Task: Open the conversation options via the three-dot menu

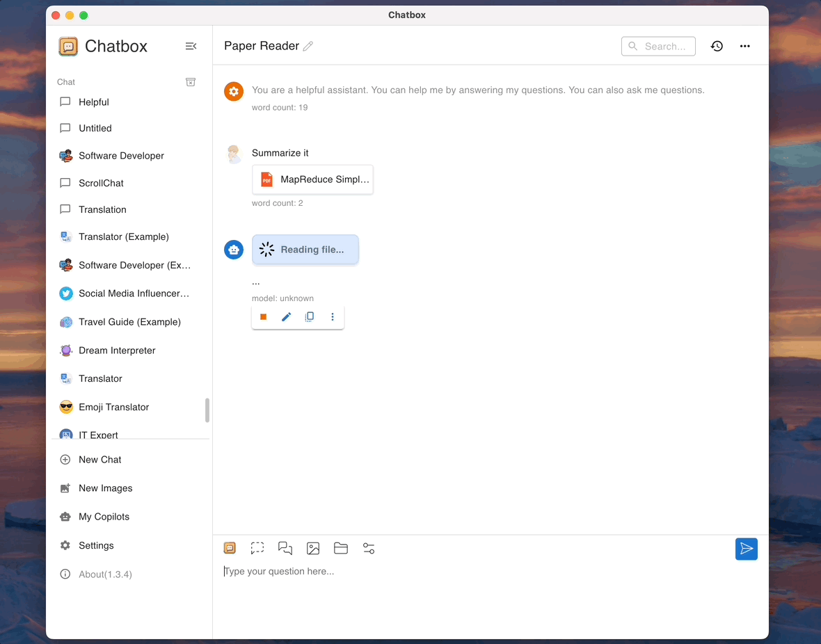Action: coord(744,46)
